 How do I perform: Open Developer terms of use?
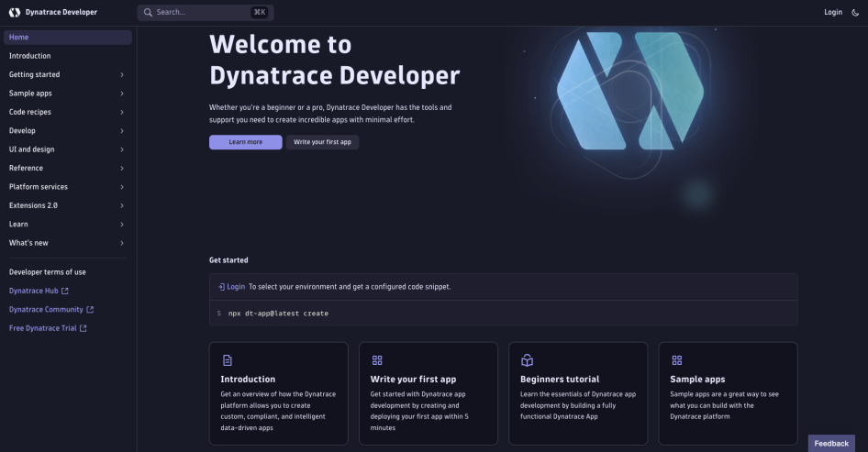pos(47,272)
